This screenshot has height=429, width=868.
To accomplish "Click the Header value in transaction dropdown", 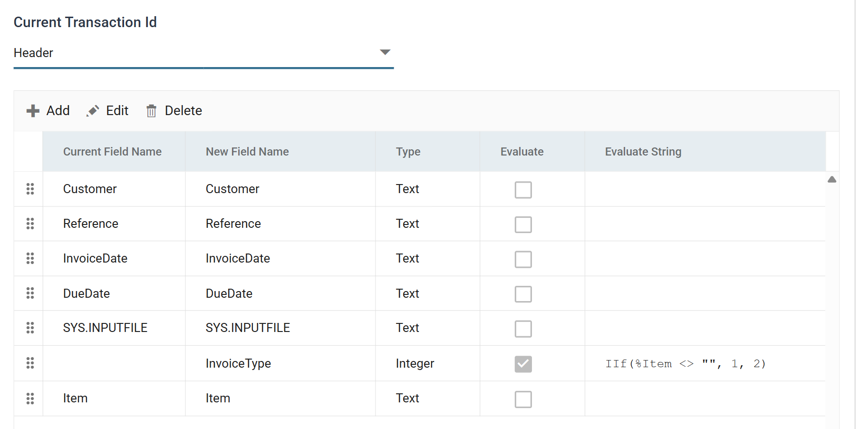I will tap(33, 53).
